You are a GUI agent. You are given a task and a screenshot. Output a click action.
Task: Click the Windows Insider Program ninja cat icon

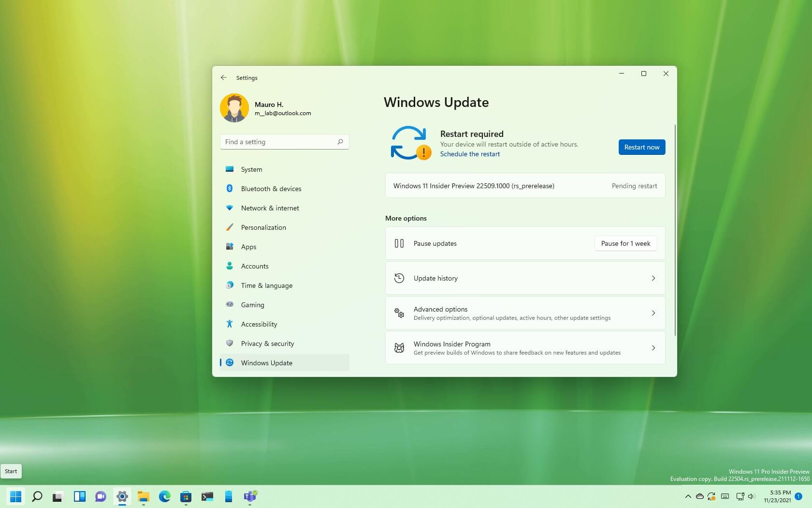point(399,348)
